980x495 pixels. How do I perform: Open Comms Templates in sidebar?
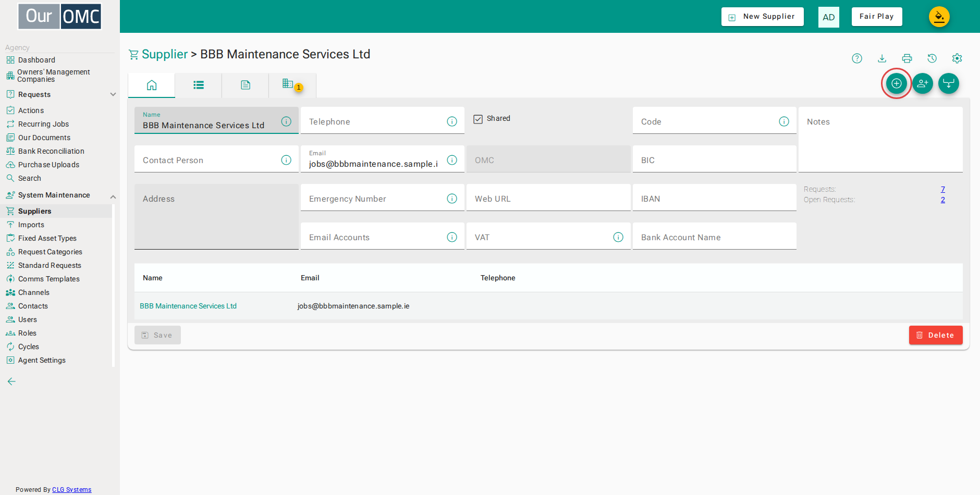[49, 279]
